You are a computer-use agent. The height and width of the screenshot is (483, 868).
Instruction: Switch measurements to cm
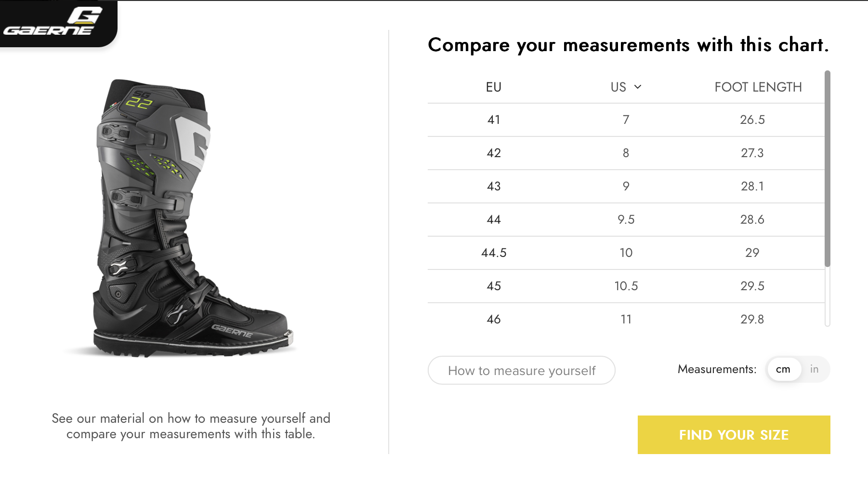point(783,369)
